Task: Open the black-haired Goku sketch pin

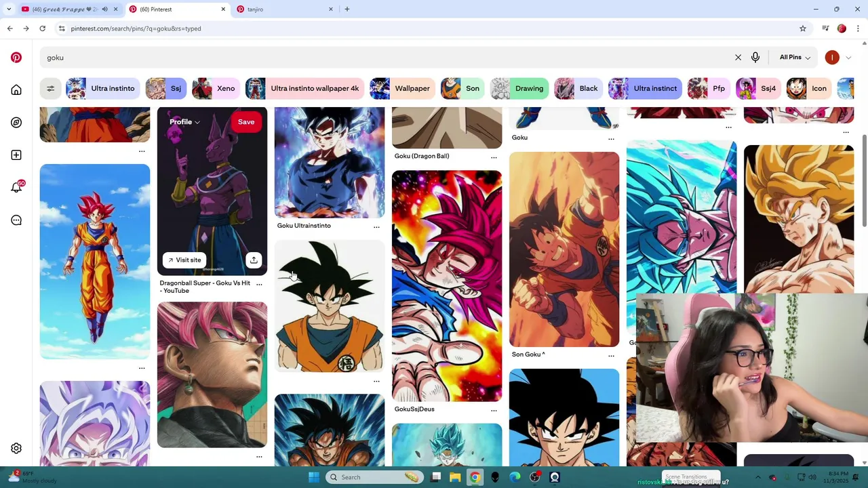Action: (x=330, y=306)
